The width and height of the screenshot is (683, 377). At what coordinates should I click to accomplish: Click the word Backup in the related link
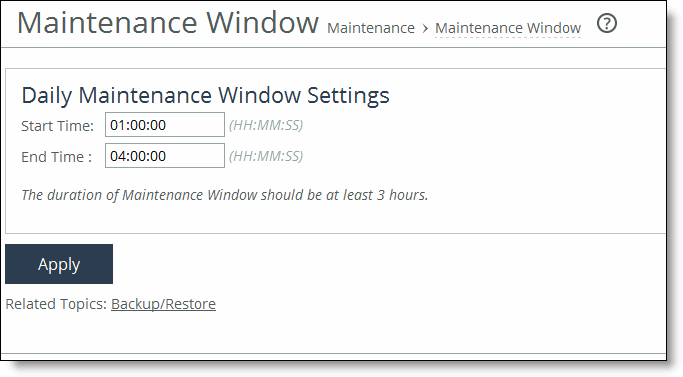click(135, 304)
